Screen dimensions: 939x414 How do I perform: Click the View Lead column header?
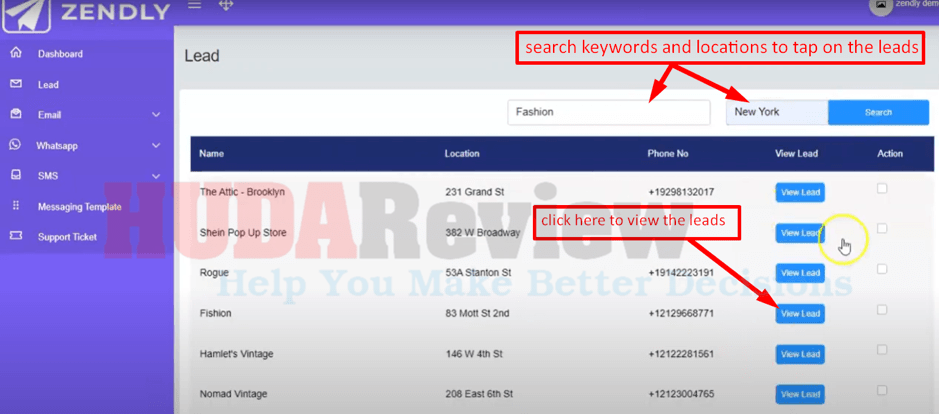796,153
